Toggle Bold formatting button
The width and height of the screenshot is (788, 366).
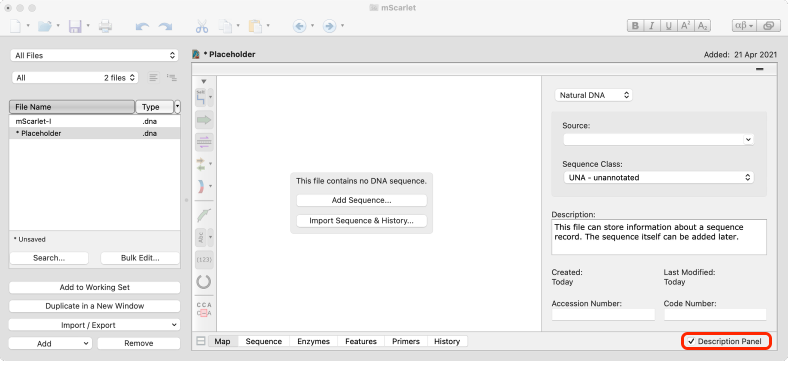click(635, 26)
